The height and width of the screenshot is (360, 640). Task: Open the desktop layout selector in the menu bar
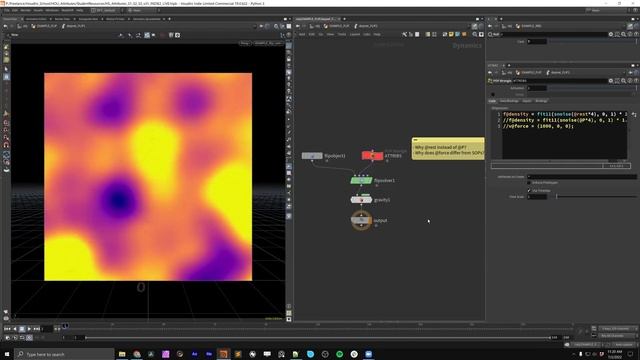(106, 10)
